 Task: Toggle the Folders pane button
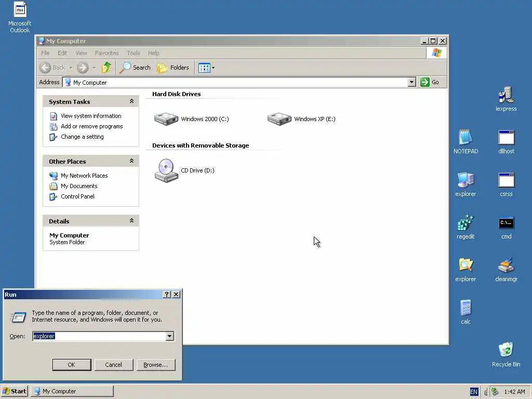173,68
